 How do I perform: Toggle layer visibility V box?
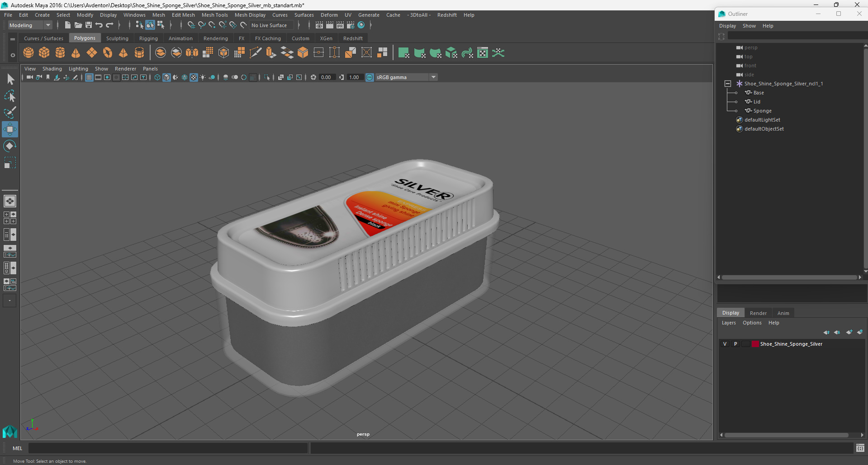click(x=725, y=344)
